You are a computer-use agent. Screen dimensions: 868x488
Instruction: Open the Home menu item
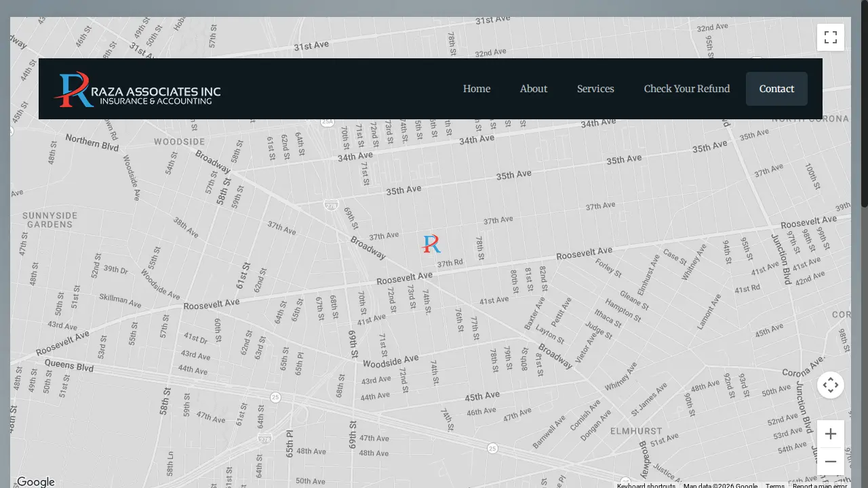point(477,89)
